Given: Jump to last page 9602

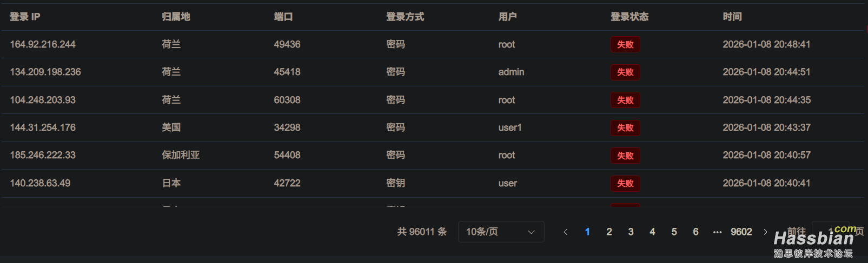Looking at the screenshot, I should (741, 232).
